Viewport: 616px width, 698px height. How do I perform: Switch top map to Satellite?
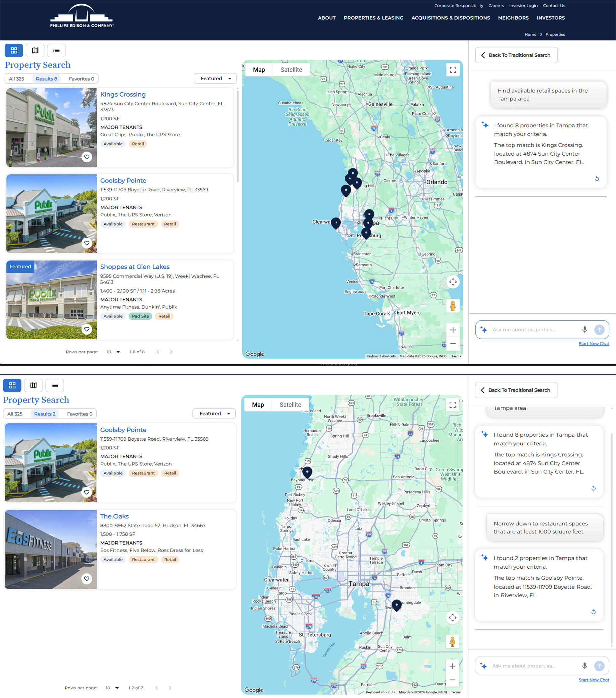(x=291, y=70)
